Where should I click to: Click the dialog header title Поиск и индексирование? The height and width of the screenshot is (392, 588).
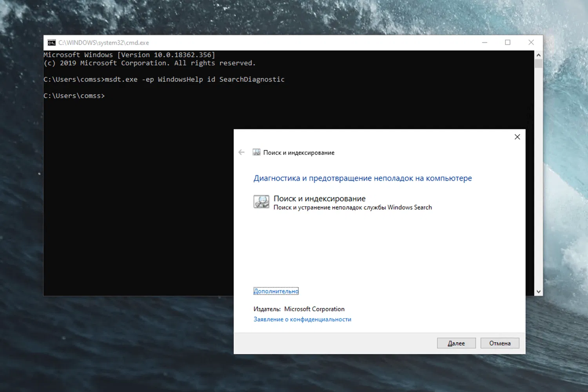click(x=299, y=153)
